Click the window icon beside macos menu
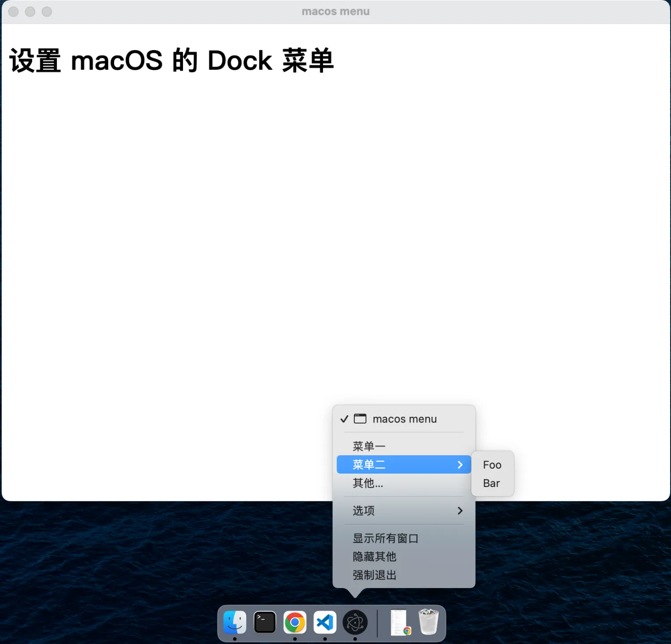This screenshot has width=671, height=644. coord(360,419)
